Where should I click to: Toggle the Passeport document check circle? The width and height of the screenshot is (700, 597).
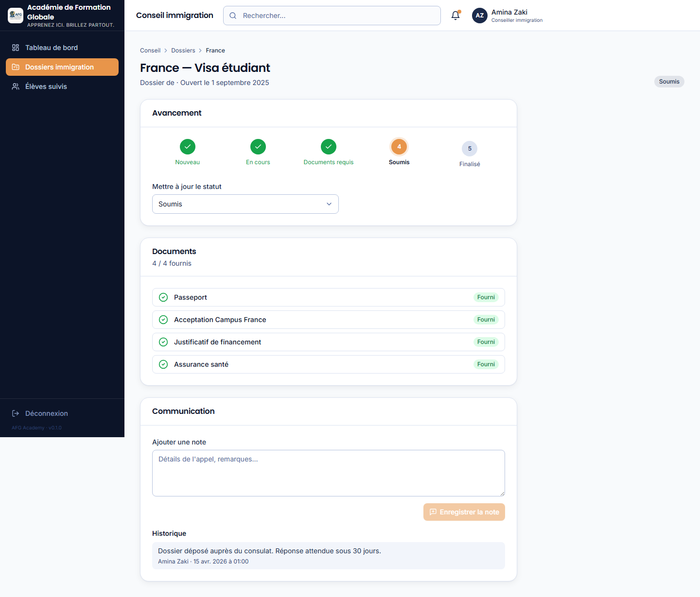click(x=163, y=297)
